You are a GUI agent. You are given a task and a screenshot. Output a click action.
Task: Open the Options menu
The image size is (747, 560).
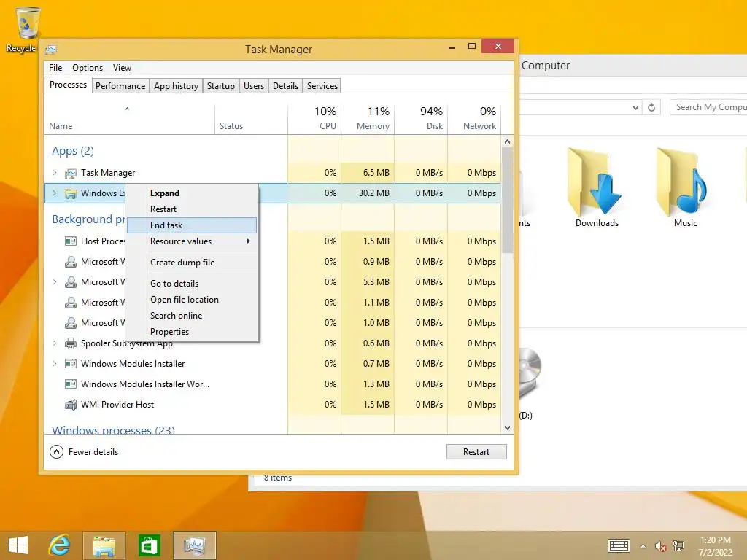(x=88, y=68)
